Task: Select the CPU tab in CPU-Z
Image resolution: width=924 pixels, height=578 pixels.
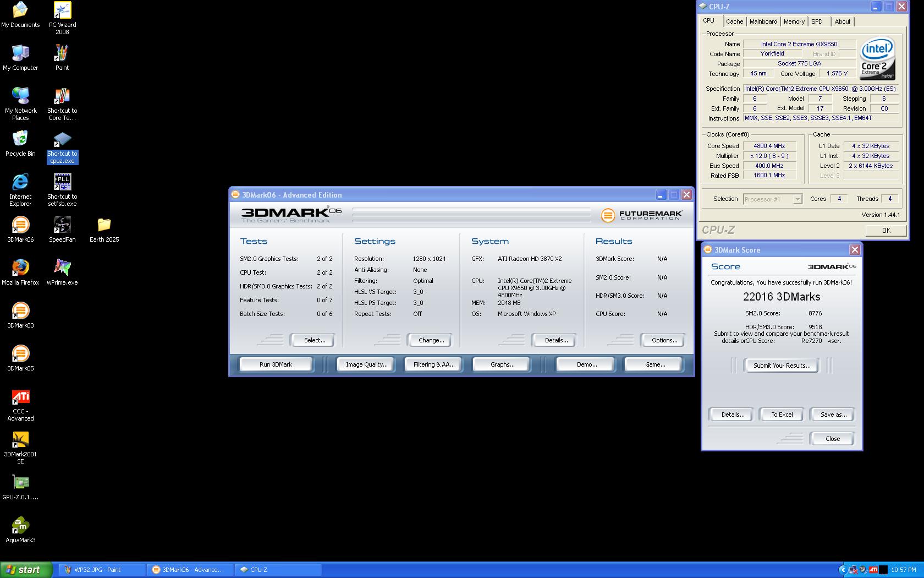Action: tap(709, 20)
